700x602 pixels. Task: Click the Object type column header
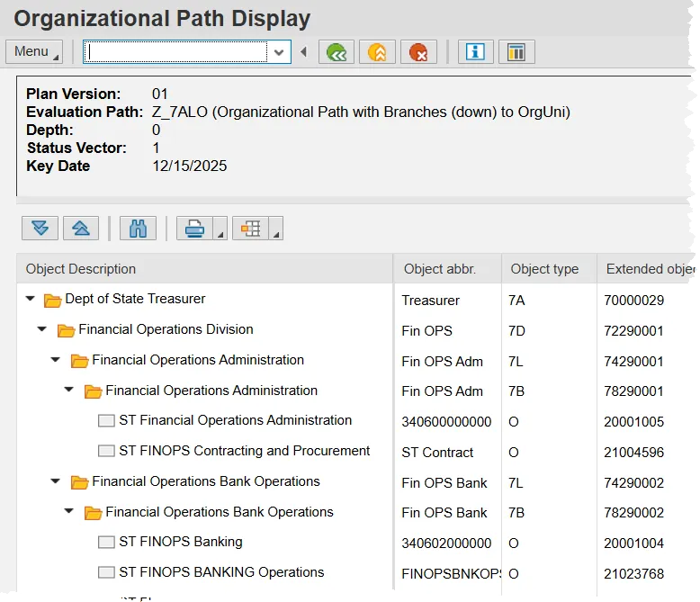point(544,269)
